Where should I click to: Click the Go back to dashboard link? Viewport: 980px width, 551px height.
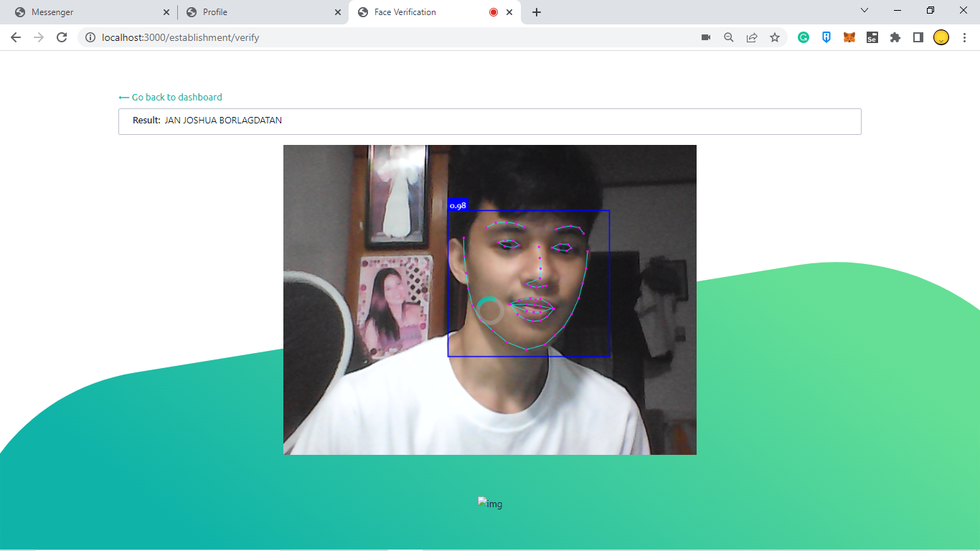(171, 97)
